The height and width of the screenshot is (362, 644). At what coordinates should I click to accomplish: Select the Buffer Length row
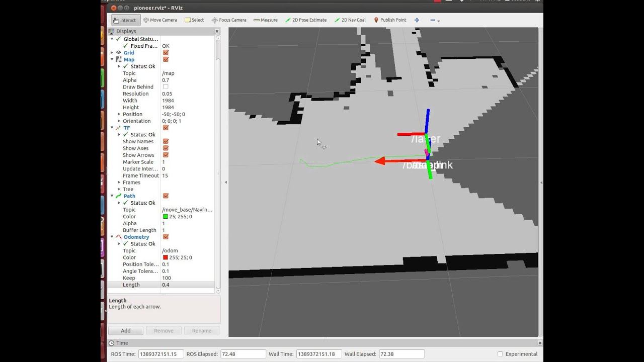pyautogui.click(x=161, y=230)
